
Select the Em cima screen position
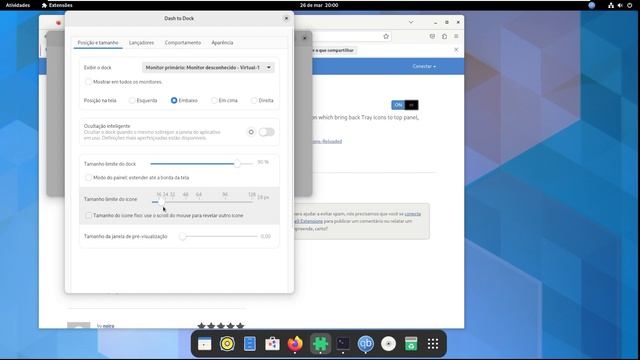coord(214,100)
